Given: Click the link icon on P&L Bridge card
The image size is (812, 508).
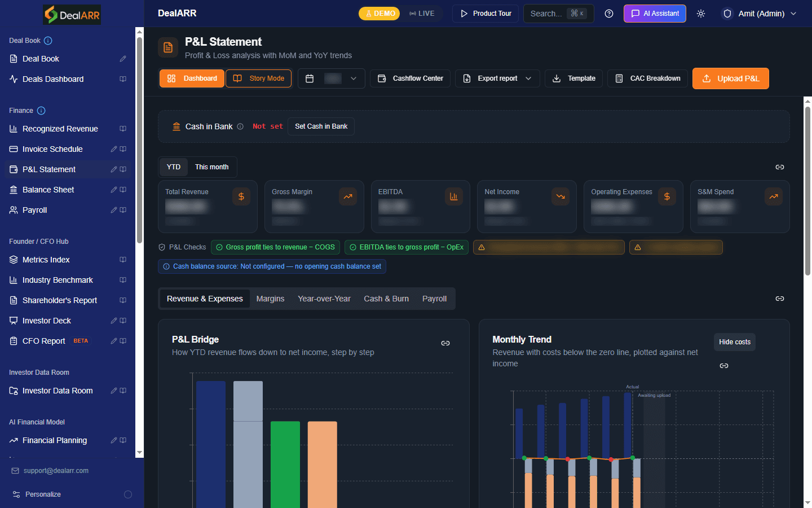Looking at the screenshot, I should pyautogui.click(x=445, y=343).
